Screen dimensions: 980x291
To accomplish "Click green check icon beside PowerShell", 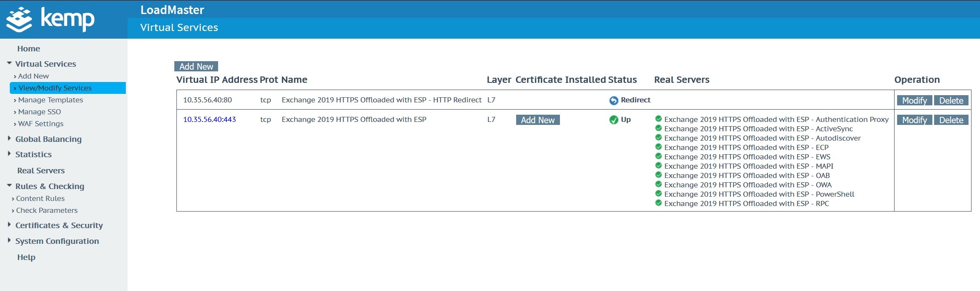I will [x=659, y=194].
